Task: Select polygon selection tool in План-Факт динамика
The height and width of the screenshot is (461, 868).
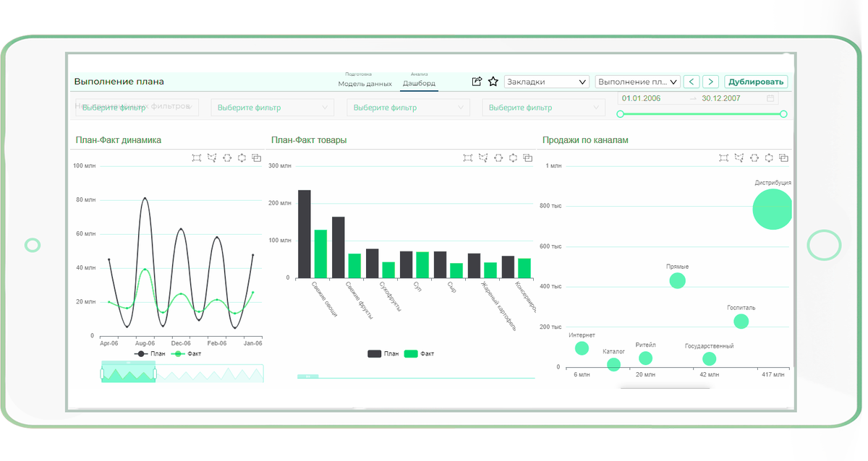Action: (x=211, y=158)
